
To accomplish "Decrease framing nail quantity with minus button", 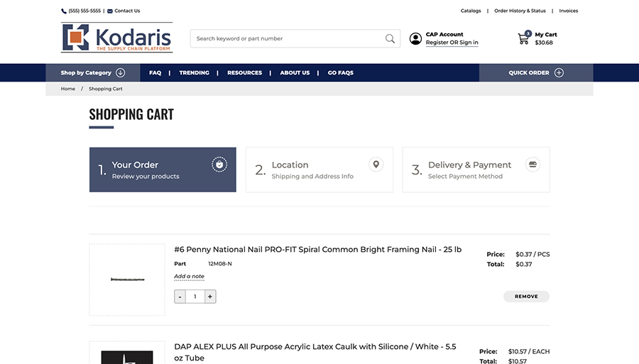I will tap(180, 297).
